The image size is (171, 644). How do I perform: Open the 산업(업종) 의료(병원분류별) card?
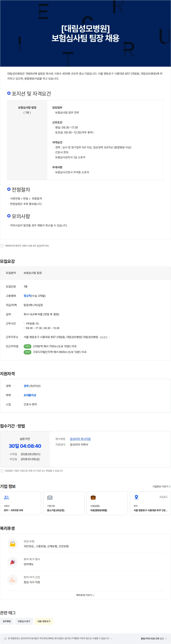tap(107, 503)
